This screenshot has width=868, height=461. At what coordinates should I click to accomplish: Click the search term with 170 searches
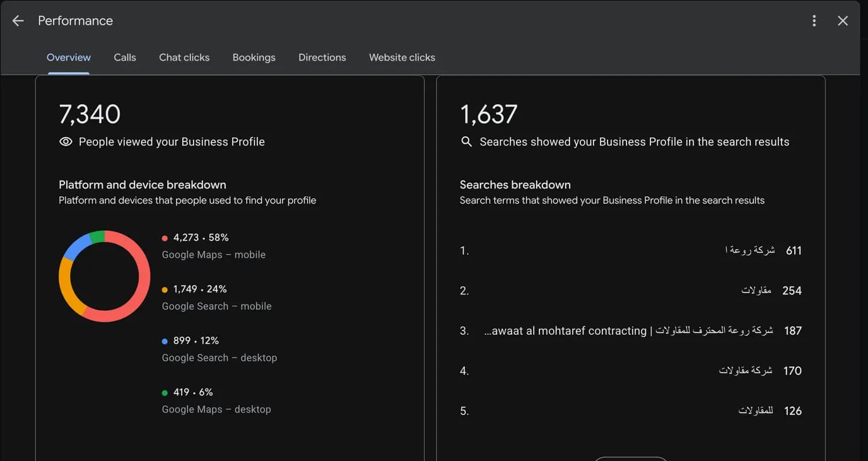point(746,371)
